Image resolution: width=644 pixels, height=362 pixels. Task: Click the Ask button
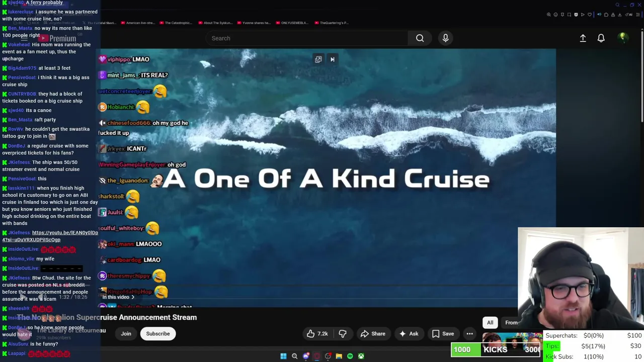click(409, 334)
